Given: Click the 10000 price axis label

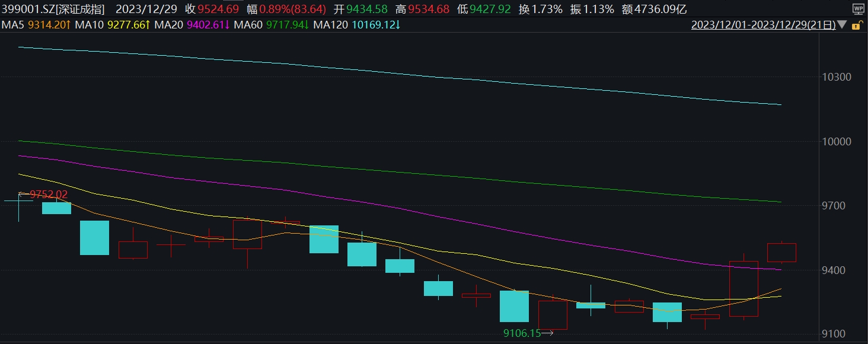Looking at the screenshot, I should click(836, 141).
